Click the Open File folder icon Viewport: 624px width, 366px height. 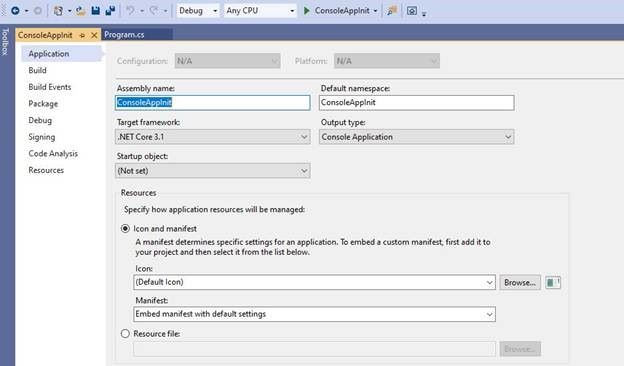[81, 11]
